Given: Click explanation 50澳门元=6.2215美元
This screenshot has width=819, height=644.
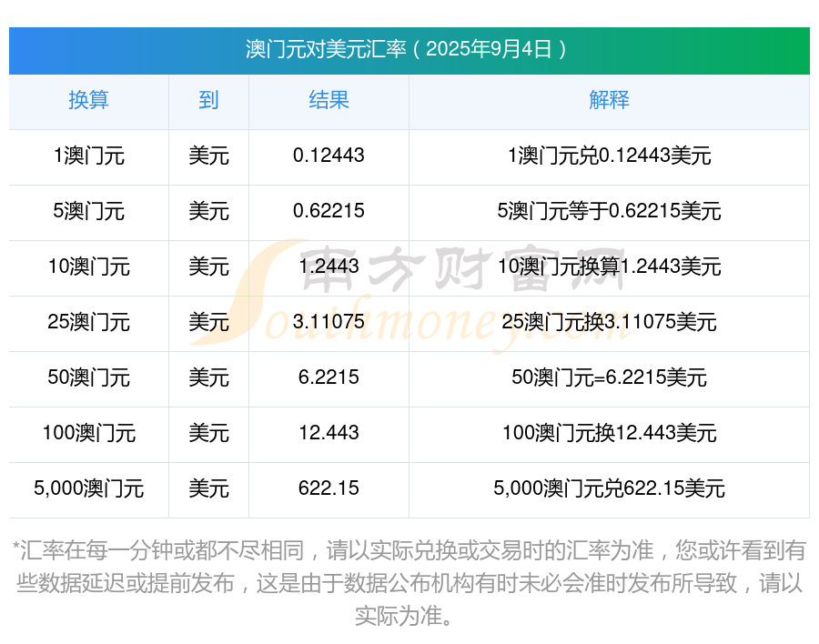Looking at the screenshot, I should tap(609, 377).
